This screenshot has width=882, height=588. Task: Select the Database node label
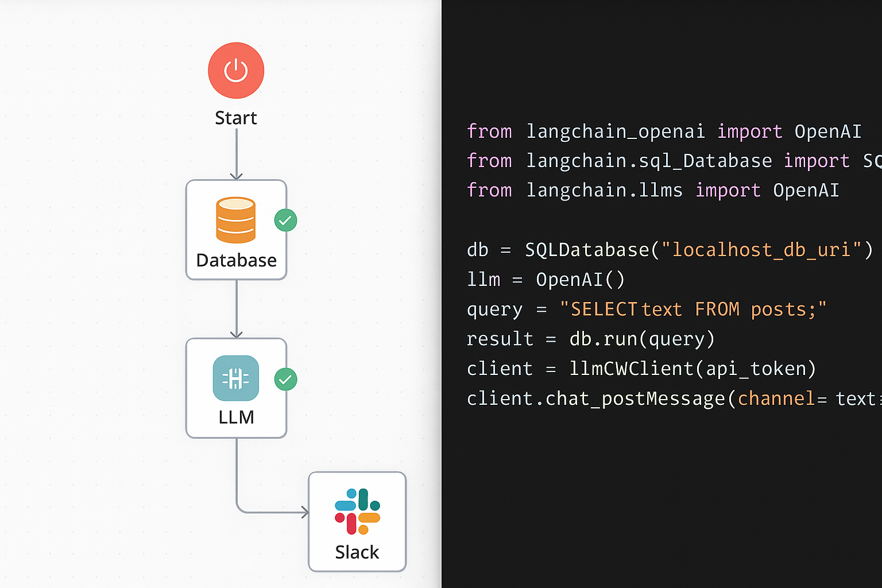236,260
